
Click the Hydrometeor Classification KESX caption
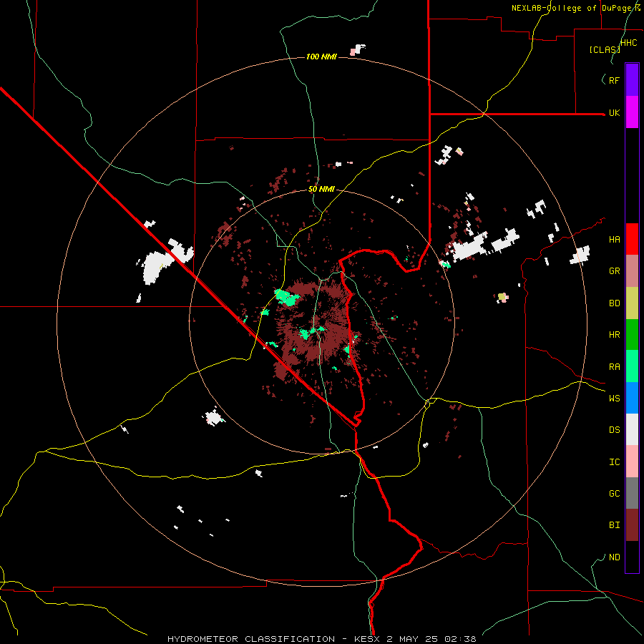321,639
